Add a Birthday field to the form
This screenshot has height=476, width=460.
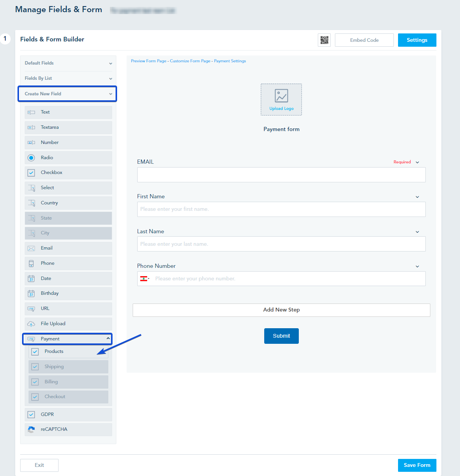coord(68,293)
